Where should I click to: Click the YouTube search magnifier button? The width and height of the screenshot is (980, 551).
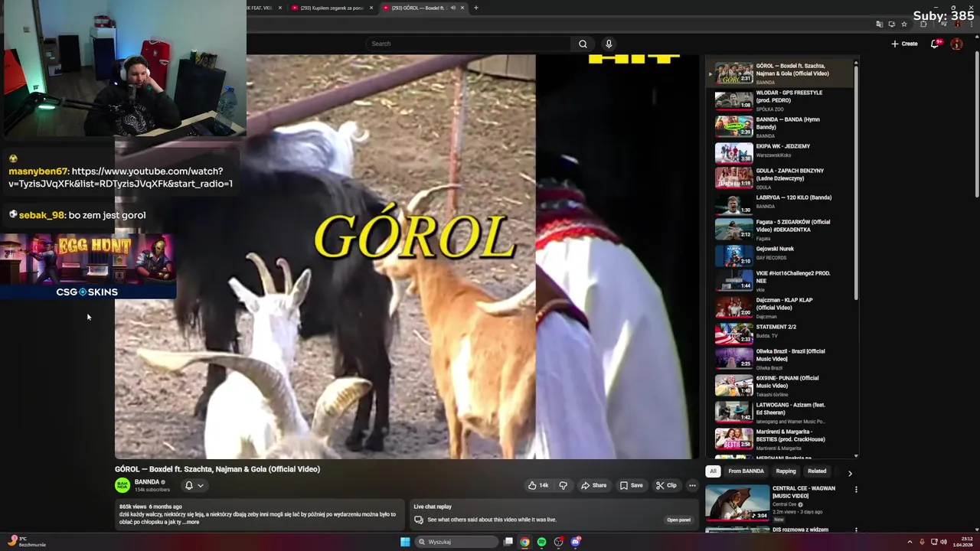coord(583,44)
